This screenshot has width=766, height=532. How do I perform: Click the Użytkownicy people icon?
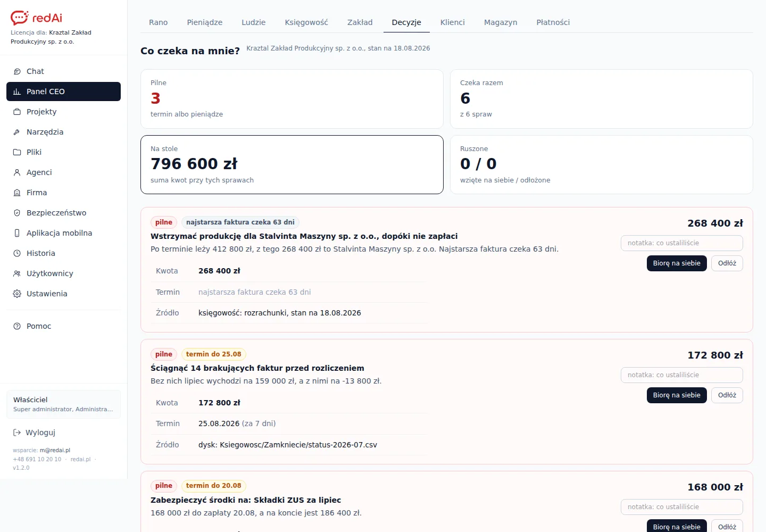(17, 273)
